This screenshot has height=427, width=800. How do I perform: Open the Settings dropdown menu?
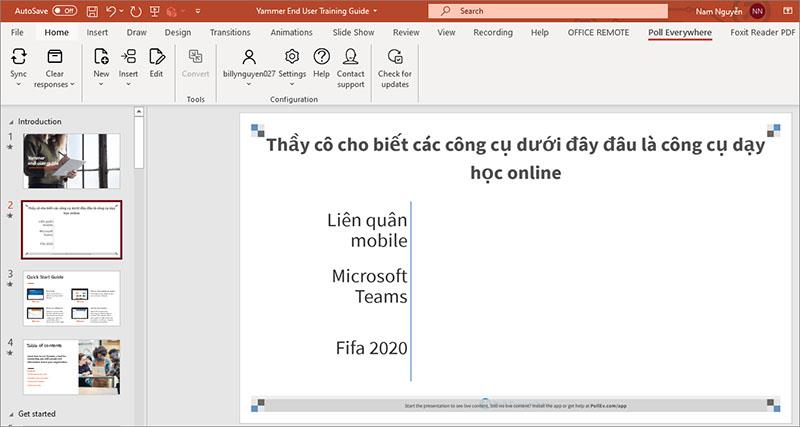(292, 74)
